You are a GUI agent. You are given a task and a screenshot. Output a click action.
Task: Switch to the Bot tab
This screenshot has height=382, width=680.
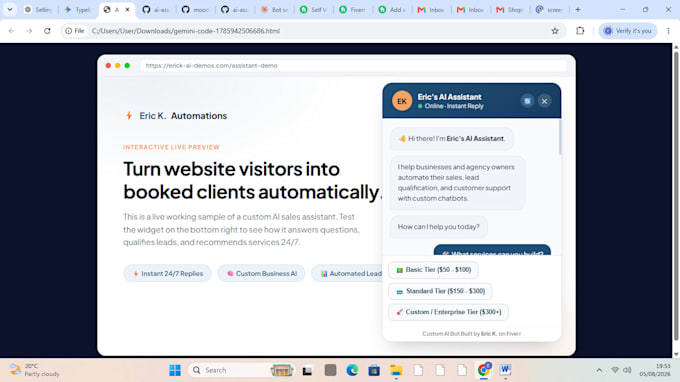(x=274, y=10)
